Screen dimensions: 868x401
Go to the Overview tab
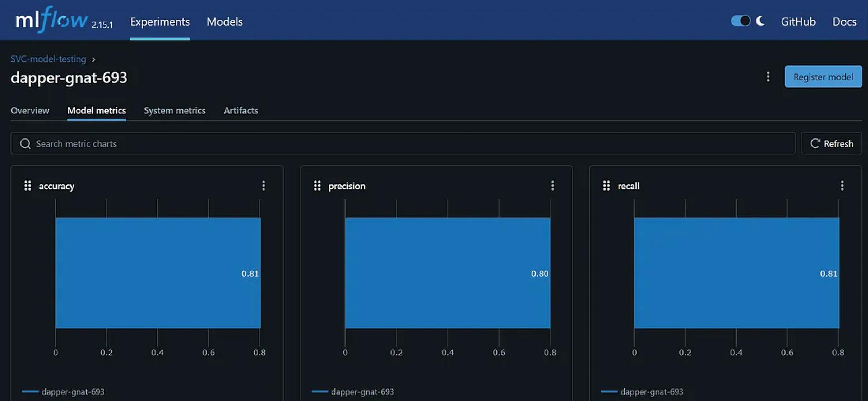point(30,110)
